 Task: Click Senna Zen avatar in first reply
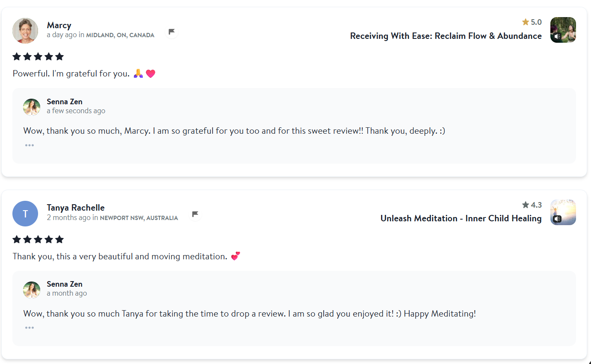tap(32, 107)
